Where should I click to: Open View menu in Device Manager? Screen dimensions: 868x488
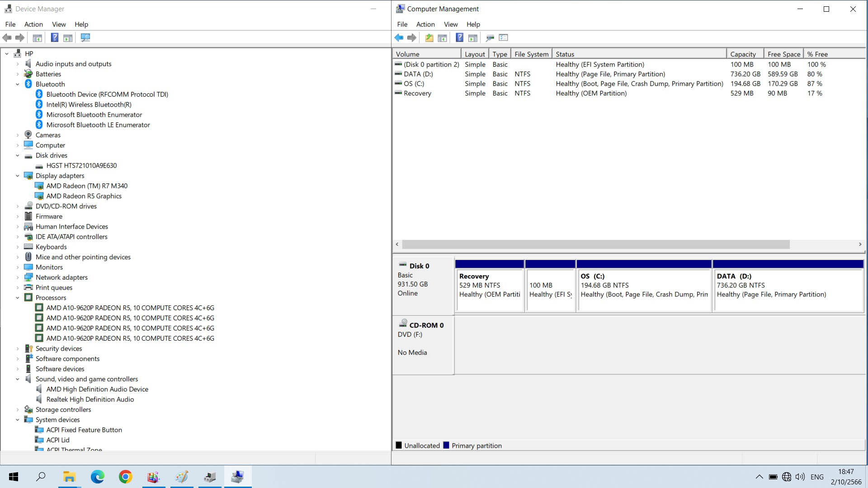(x=59, y=24)
